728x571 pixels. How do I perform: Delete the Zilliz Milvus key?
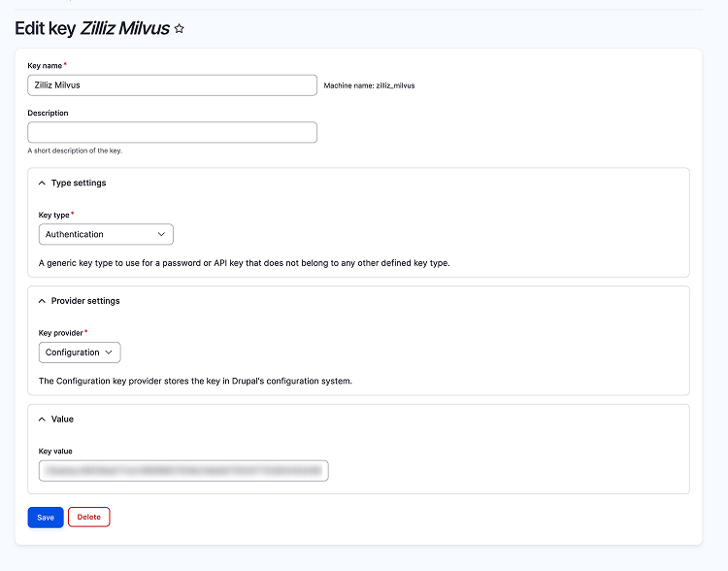[x=88, y=518]
